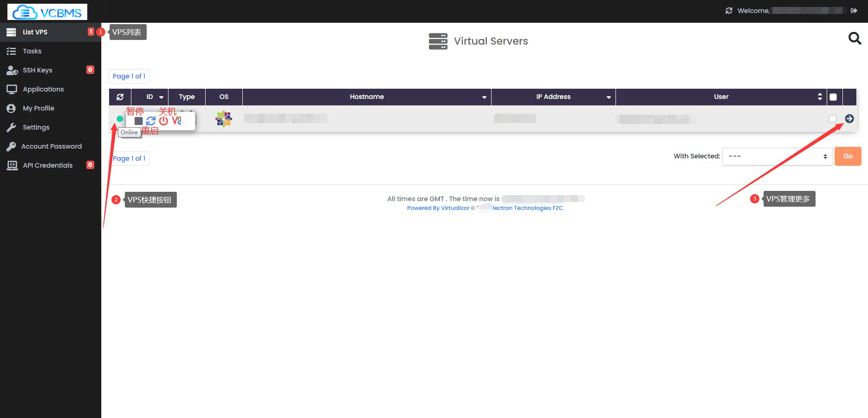
Task: Sort by the ID column dropdown arrow
Action: 162,97
